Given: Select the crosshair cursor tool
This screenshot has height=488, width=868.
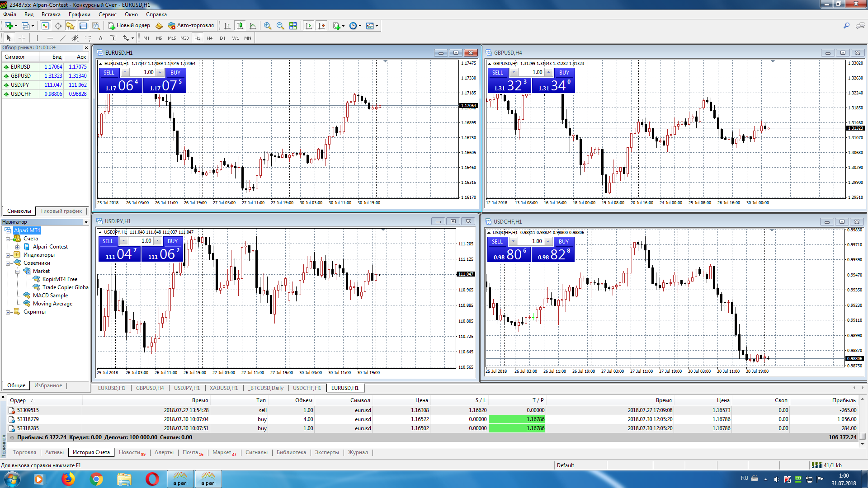Looking at the screenshot, I should (22, 38).
